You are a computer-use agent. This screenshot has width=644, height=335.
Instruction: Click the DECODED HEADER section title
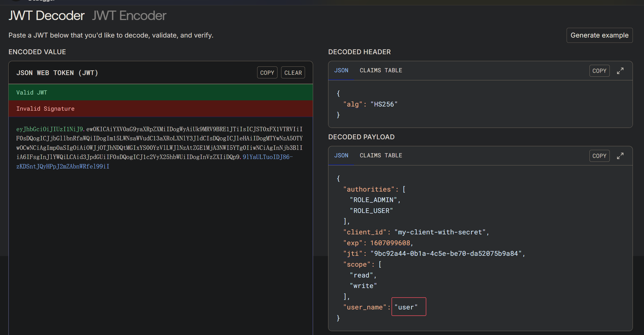pos(359,52)
